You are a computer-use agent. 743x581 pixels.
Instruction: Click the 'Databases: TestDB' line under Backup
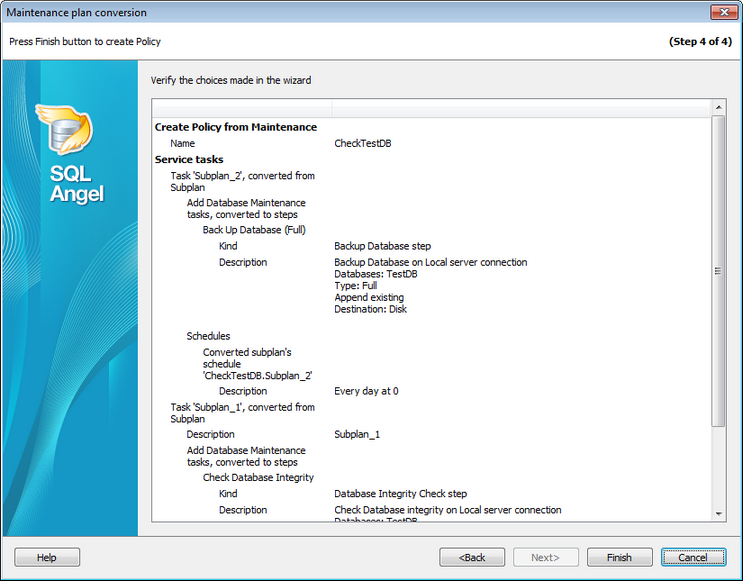pos(376,274)
